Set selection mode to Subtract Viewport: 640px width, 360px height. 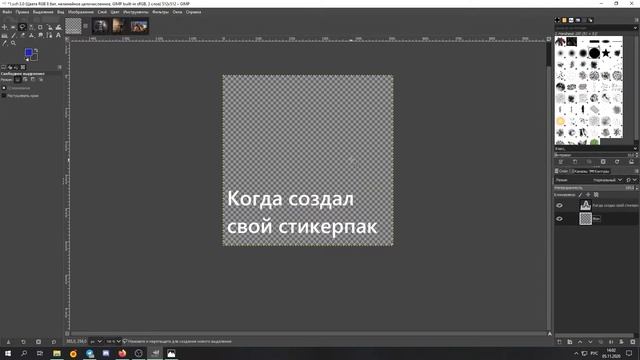33,80
